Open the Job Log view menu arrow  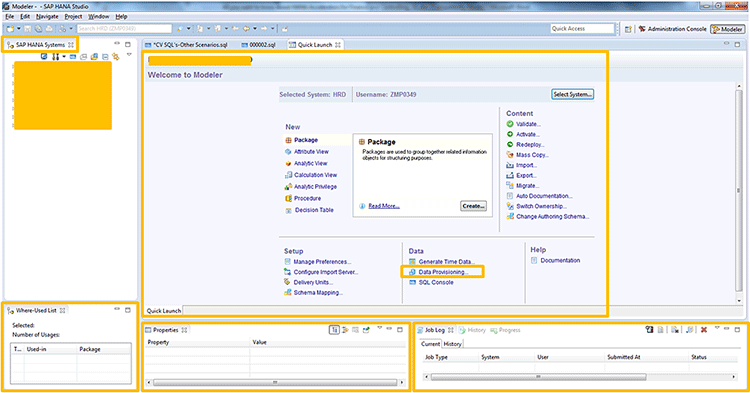click(717, 328)
